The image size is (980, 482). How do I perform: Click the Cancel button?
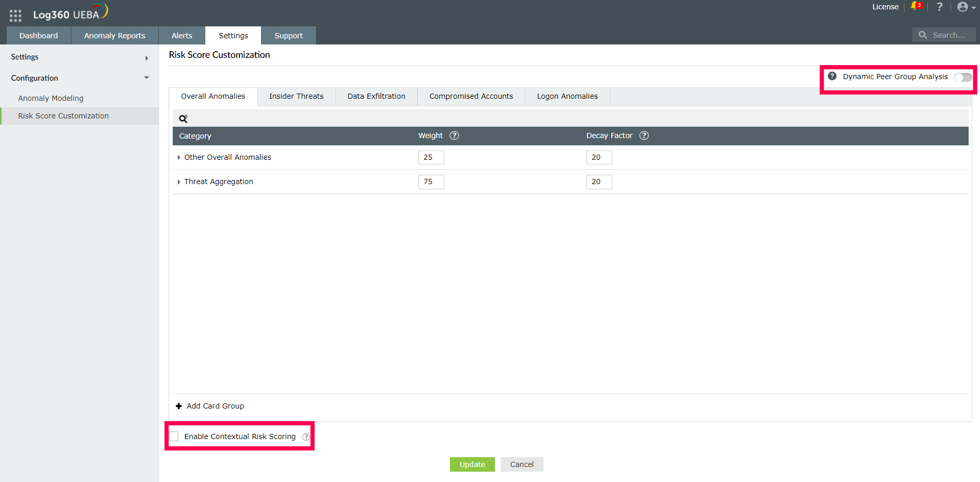[522, 464]
